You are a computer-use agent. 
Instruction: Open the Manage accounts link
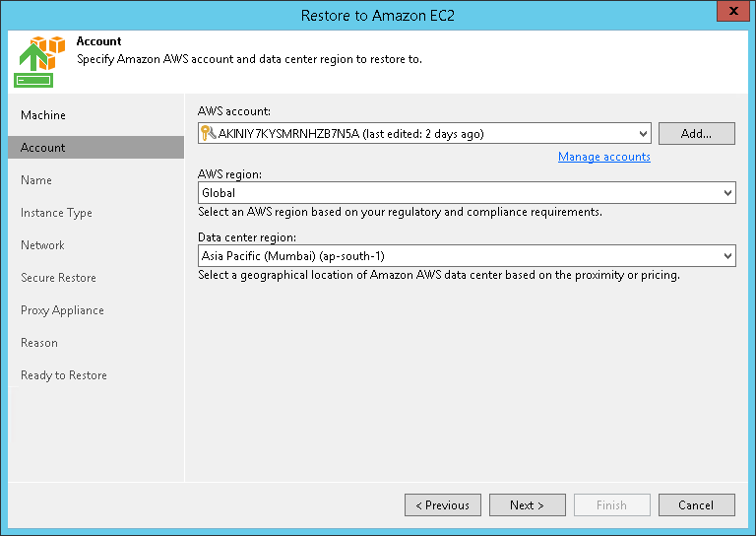point(603,157)
